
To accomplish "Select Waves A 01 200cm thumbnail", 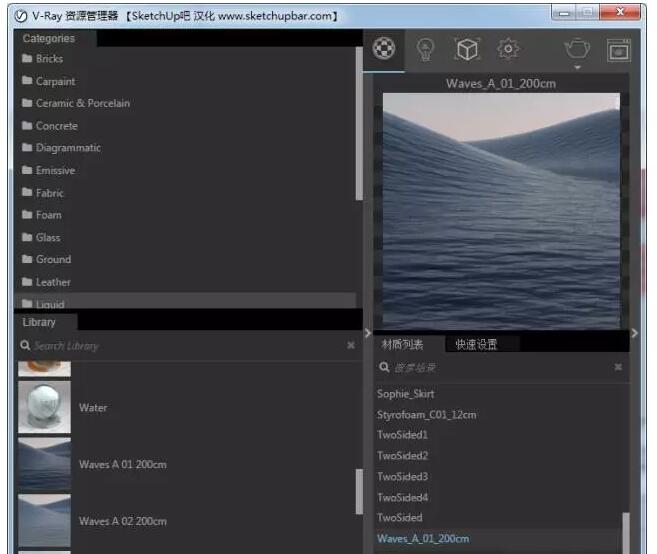I will [44, 464].
